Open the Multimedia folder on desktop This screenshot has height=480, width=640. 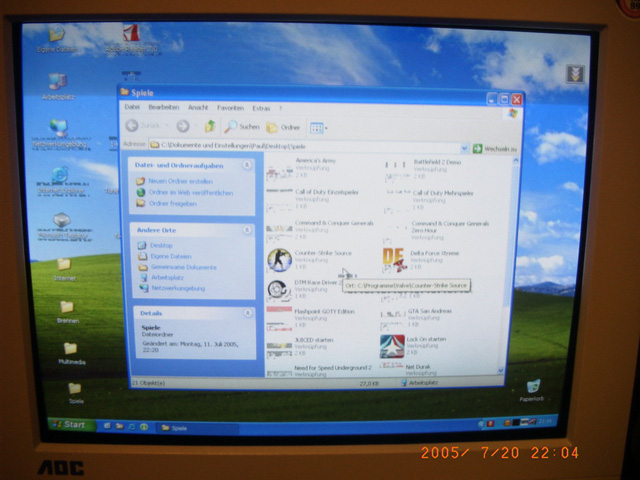71,354
